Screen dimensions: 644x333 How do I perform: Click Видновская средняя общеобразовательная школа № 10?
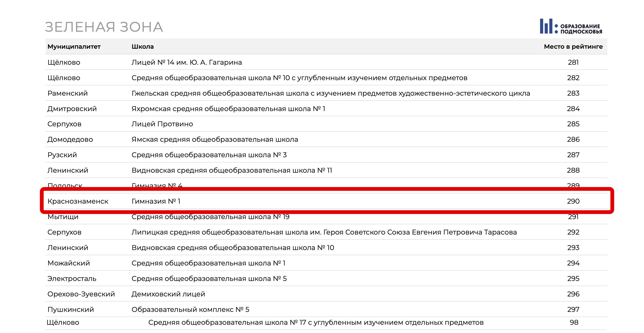tap(233, 248)
